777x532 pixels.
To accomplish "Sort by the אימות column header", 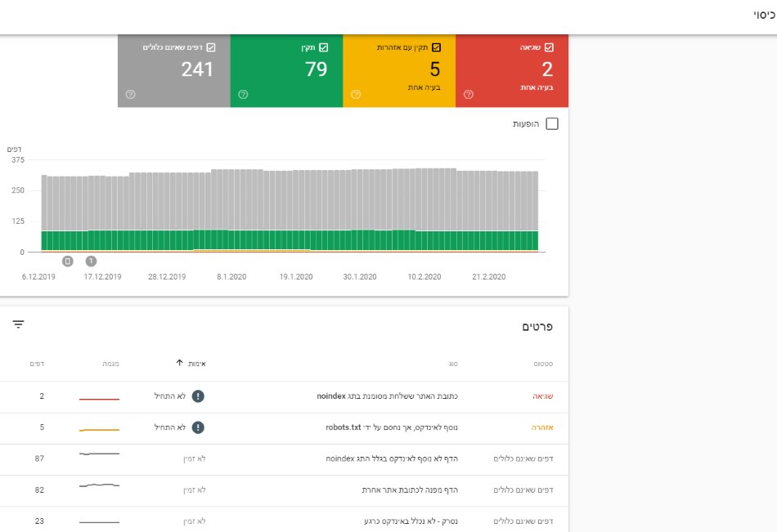I will [197, 364].
